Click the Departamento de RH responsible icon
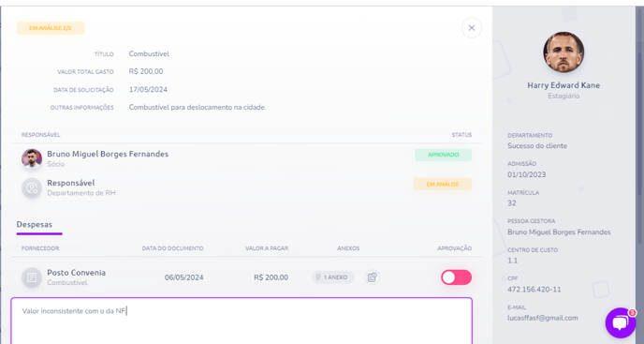644x344 pixels. 32,188
